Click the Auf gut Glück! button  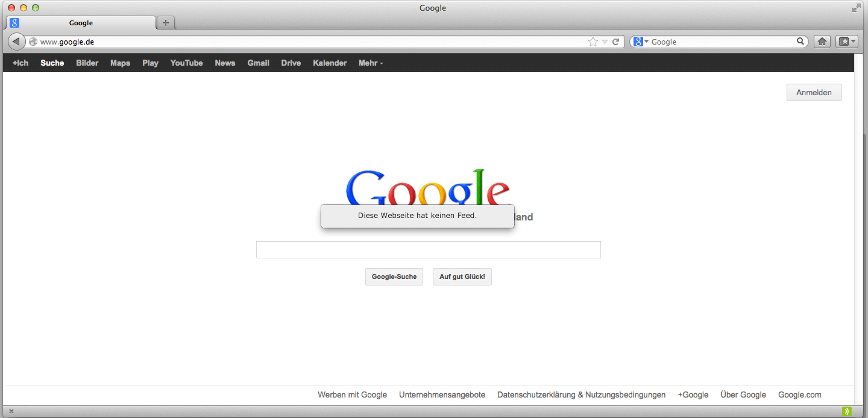(462, 276)
